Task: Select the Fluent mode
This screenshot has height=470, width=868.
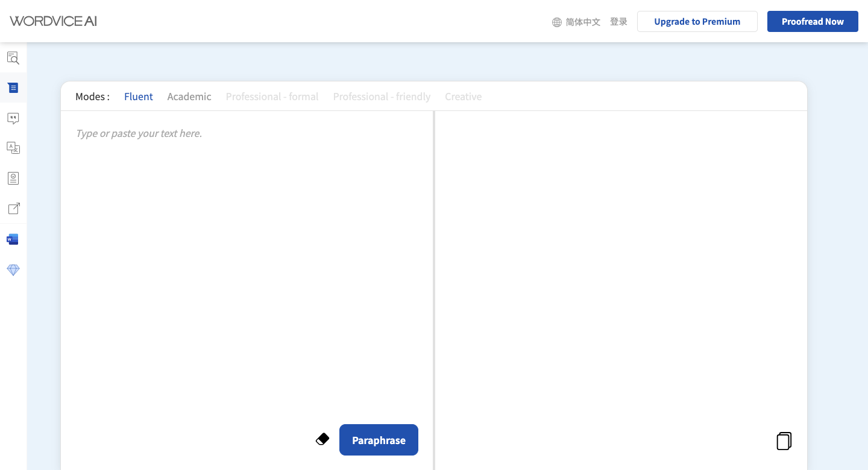Action: tap(138, 97)
